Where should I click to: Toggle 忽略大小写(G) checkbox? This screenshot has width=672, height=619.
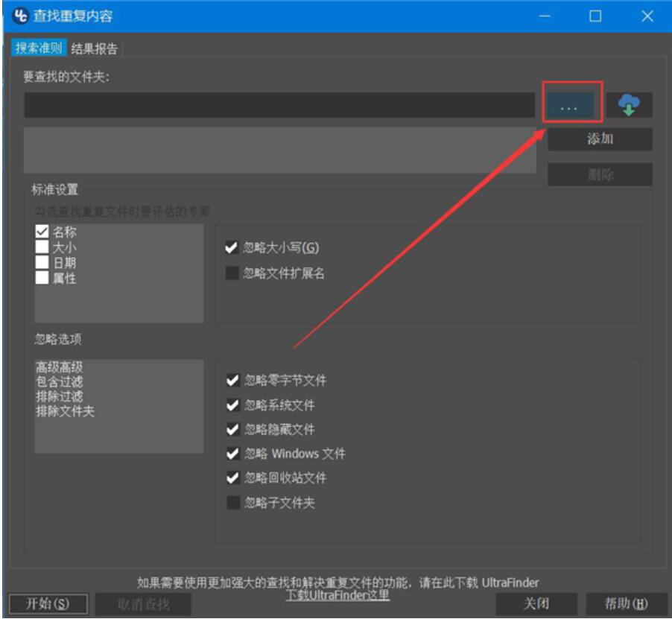[x=232, y=247]
